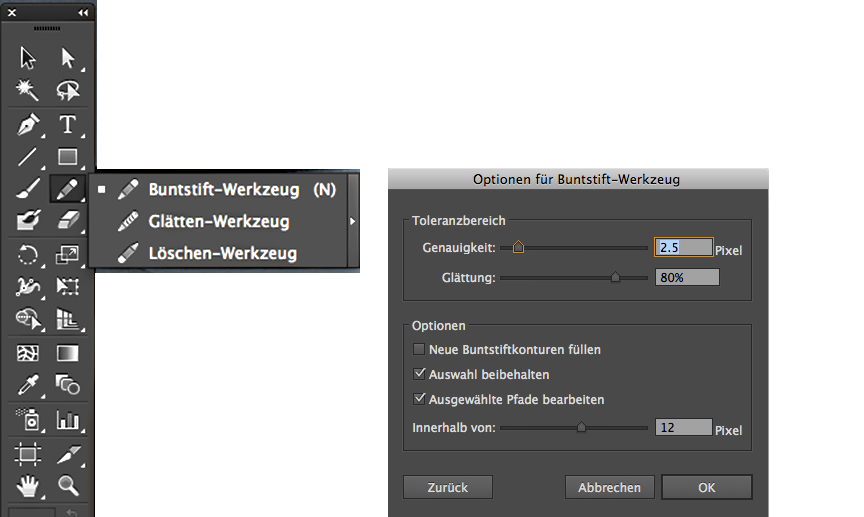Select the Lasso tool

pyautogui.click(x=67, y=91)
